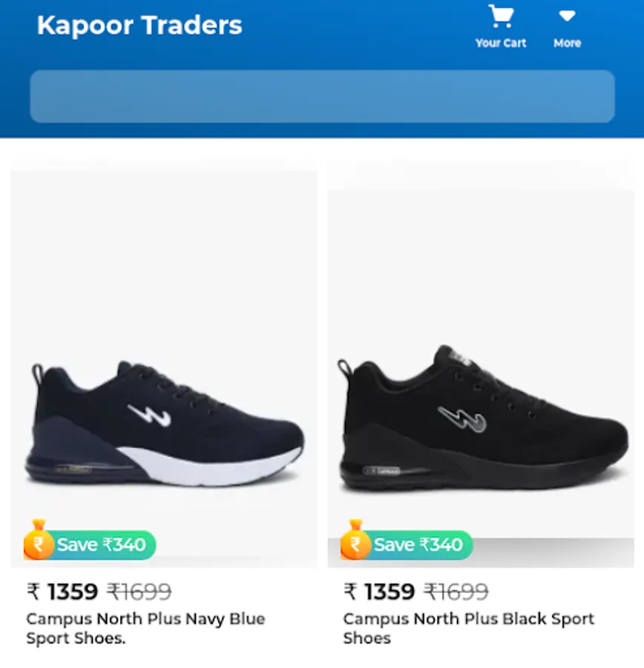Image resolution: width=644 pixels, height=668 pixels.
Task: Open the Your Cart shopping cart icon
Action: pos(501,16)
